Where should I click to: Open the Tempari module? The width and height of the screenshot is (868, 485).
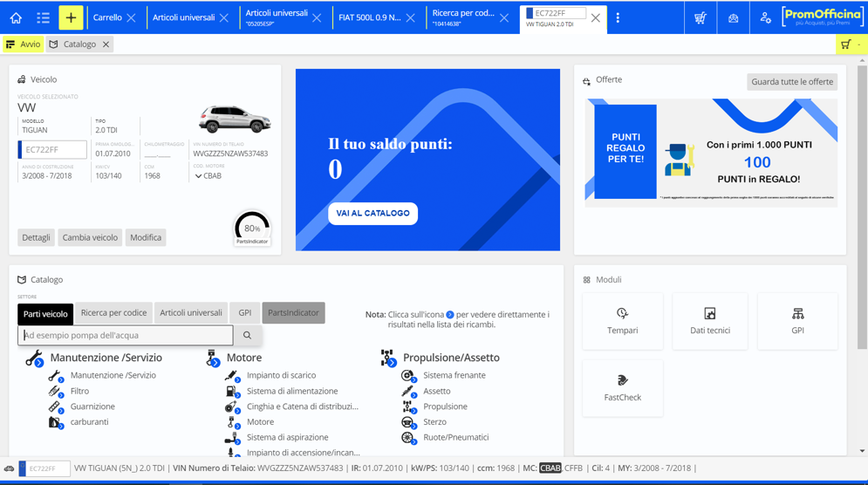(623, 321)
